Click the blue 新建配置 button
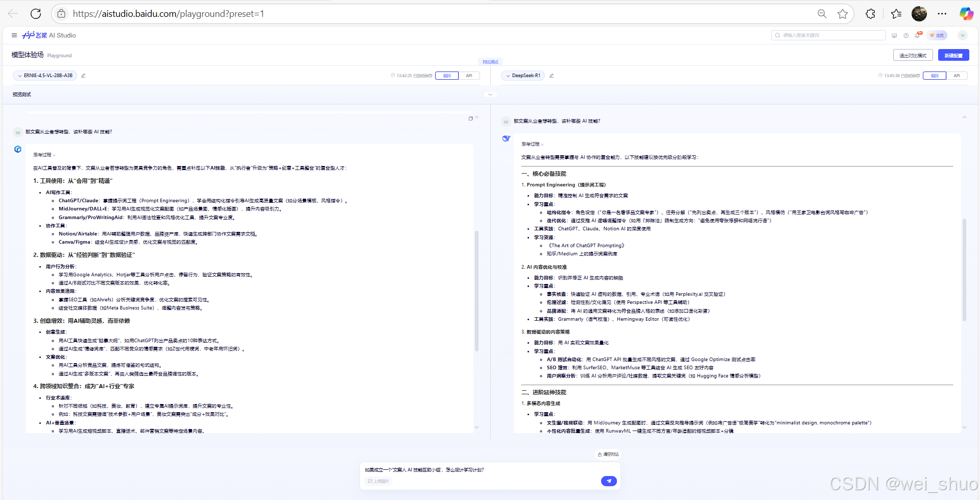Screen dimensions: 980x500 pyautogui.click(x=953, y=55)
